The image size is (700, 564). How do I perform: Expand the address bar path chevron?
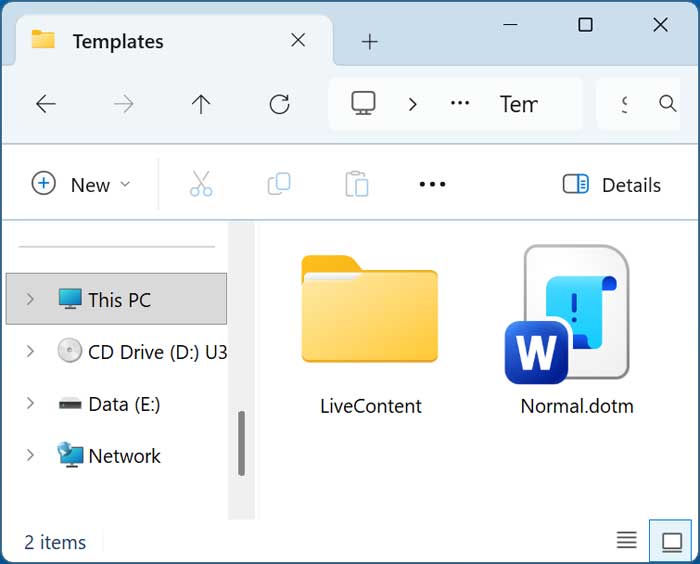[412, 104]
